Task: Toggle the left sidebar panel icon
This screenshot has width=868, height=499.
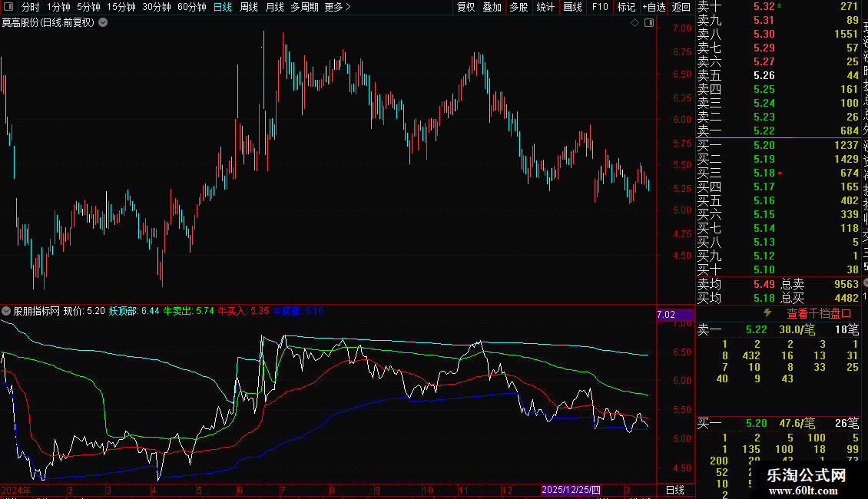Action: (8, 7)
